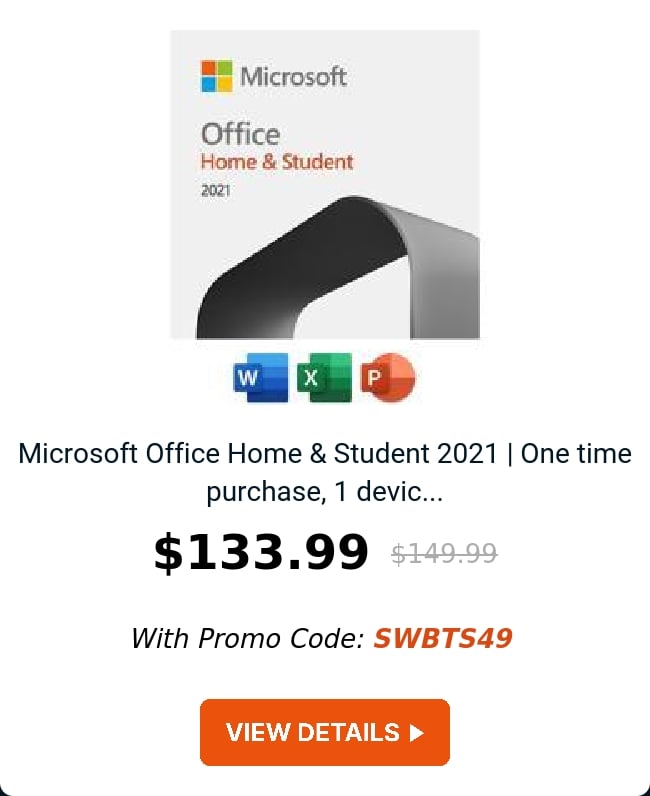Click the crossed-out $149.99 price

click(444, 554)
